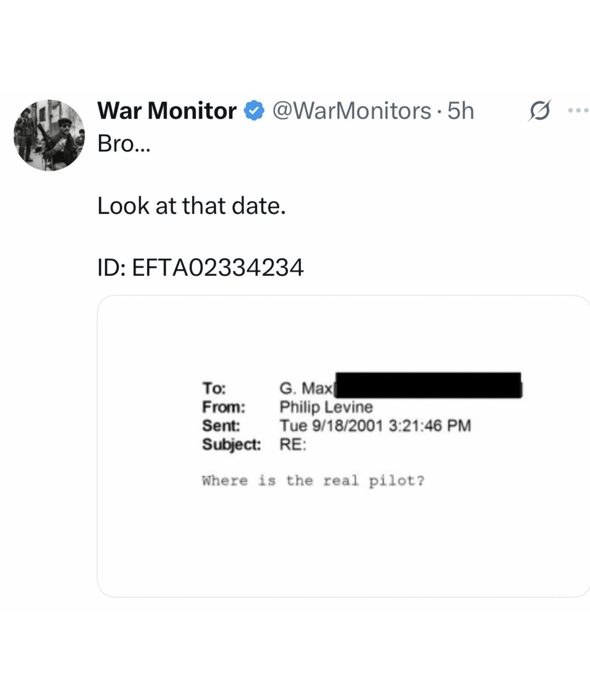The width and height of the screenshot is (590, 700).
Task: Open the War Monitor profile avatar
Action: pyautogui.click(x=49, y=135)
